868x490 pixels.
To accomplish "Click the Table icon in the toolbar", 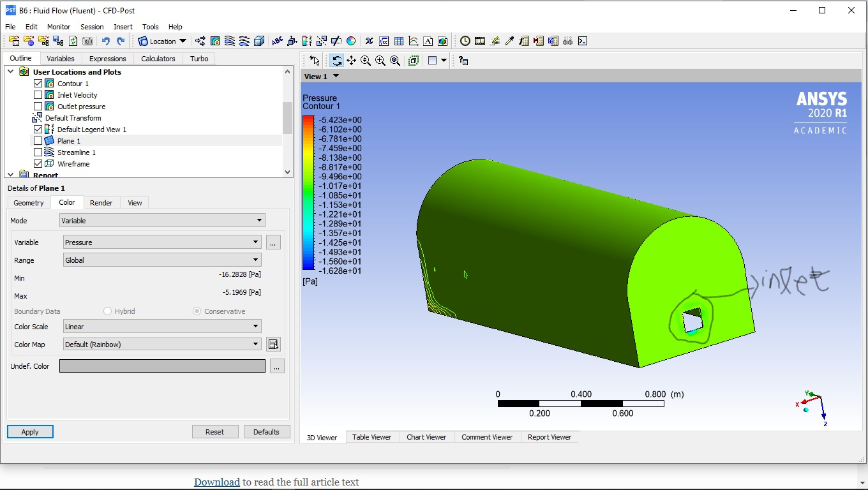I will 399,41.
